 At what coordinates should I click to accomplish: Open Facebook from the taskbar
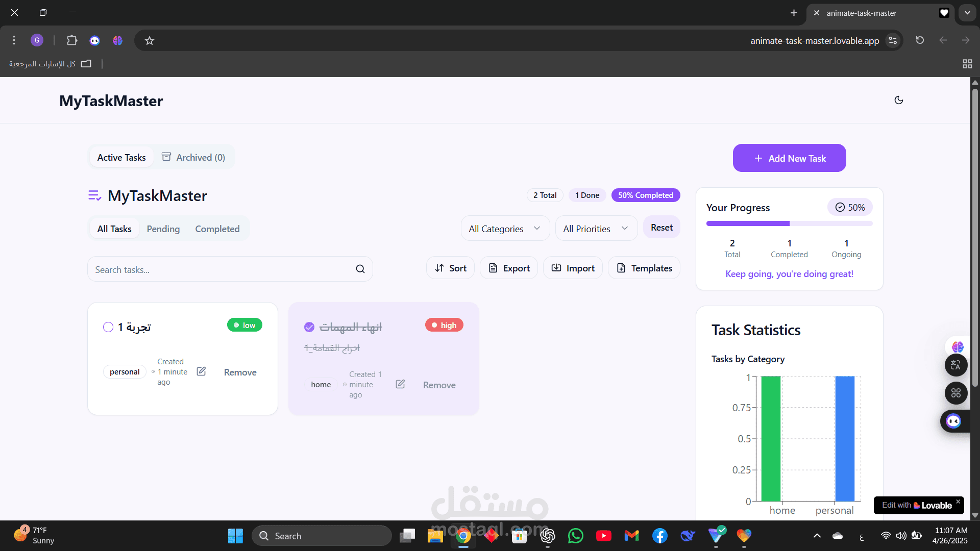659,536
